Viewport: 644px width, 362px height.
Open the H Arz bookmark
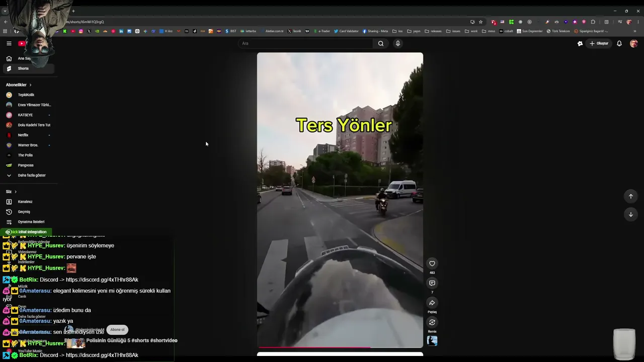(167, 31)
